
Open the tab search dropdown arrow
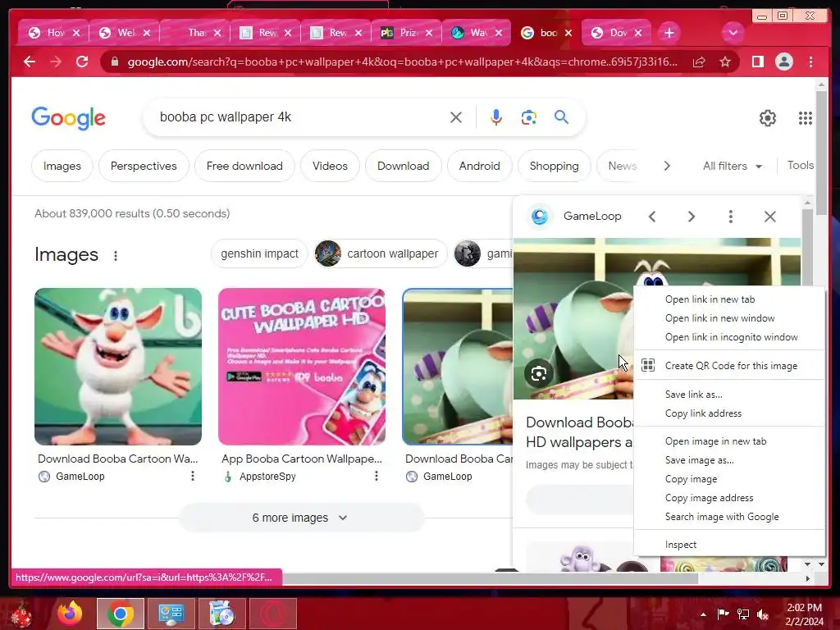(x=733, y=33)
